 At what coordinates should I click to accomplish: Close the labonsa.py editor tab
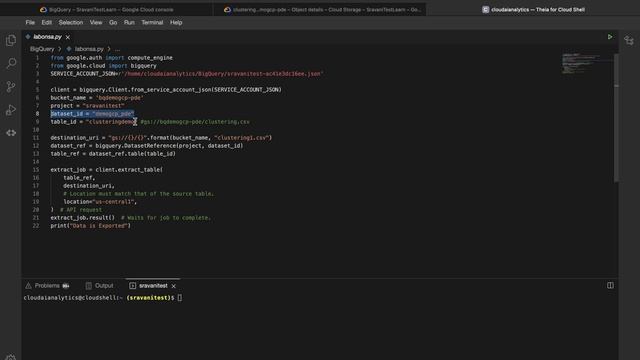[x=68, y=37]
